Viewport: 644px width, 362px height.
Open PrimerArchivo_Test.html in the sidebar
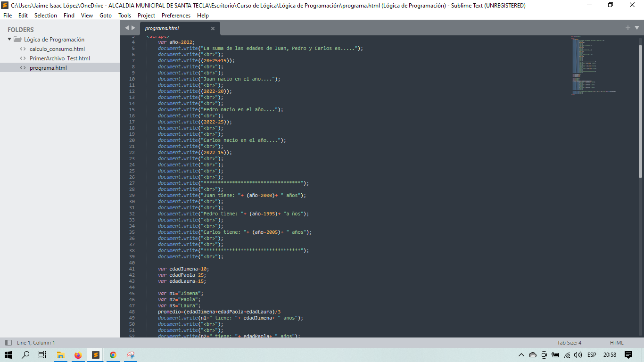coord(60,58)
